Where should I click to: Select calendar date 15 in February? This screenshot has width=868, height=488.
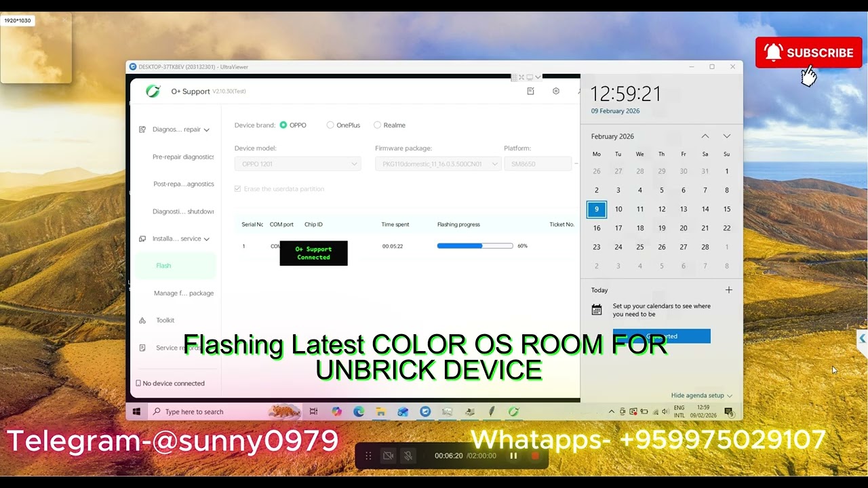click(727, 209)
